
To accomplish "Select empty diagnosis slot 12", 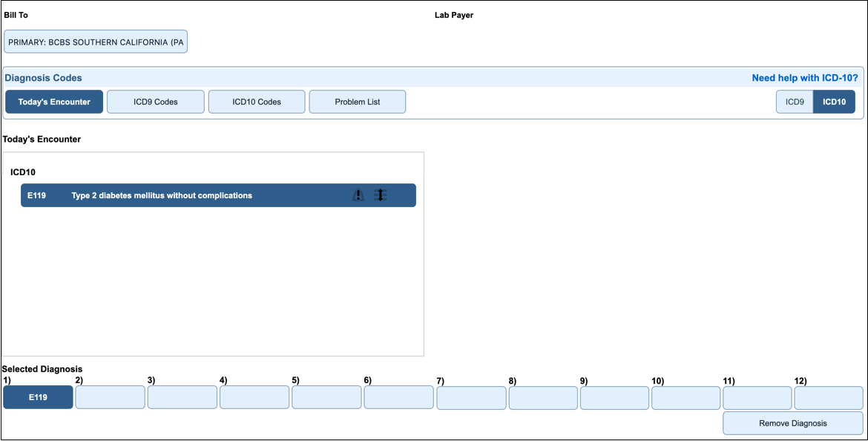I will [x=829, y=398].
